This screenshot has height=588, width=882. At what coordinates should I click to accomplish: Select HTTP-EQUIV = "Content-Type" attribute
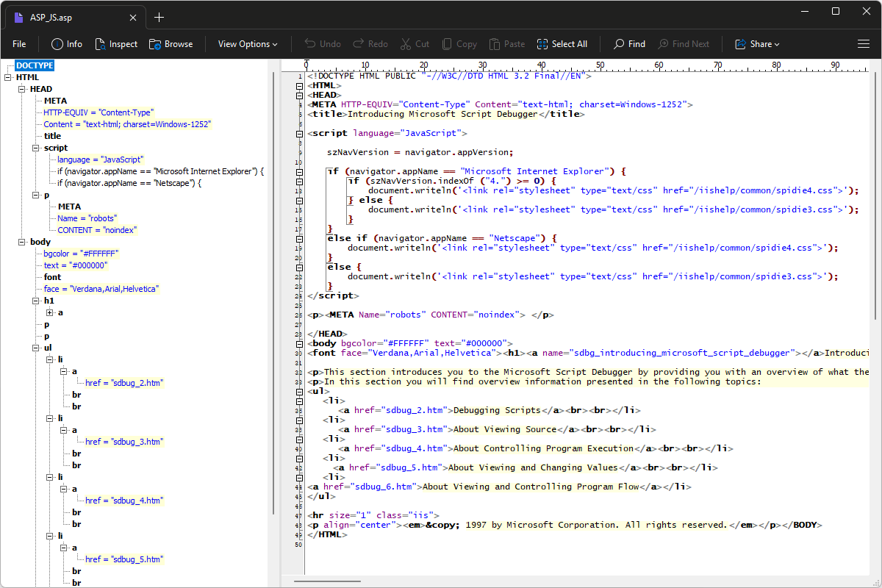tap(98, 112)
